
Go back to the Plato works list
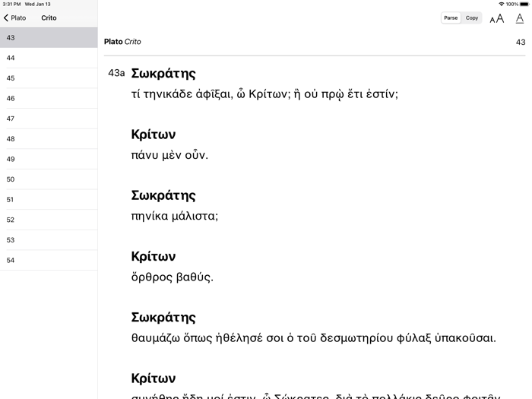(14, 18)
